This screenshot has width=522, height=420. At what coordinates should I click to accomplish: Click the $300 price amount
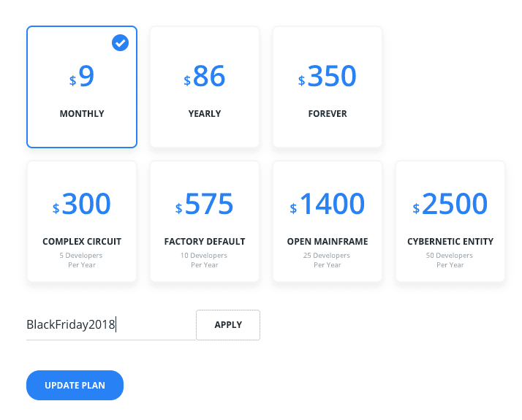[83, 205]
